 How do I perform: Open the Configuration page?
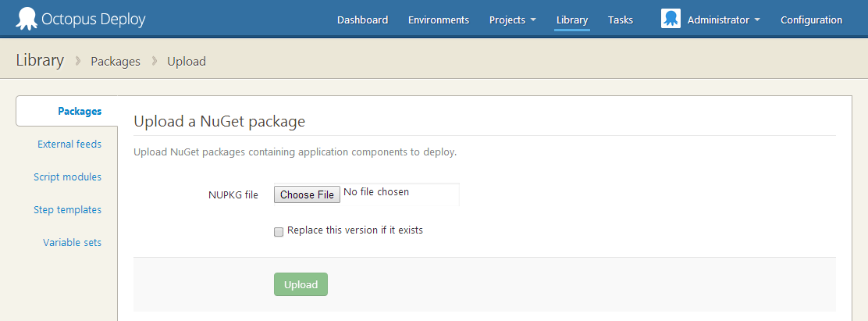[x=812, y=20]
